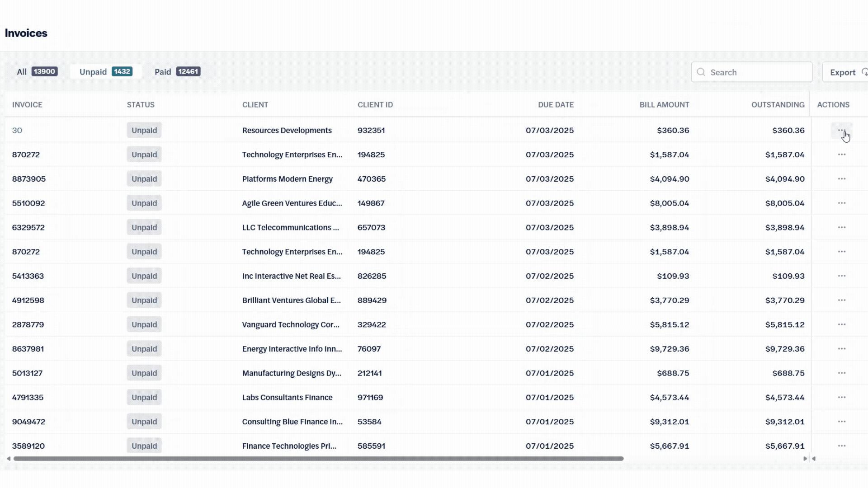Click due date of invoice 5013127
The width and height of the screenshot is (868, 488).
[550, 373]
